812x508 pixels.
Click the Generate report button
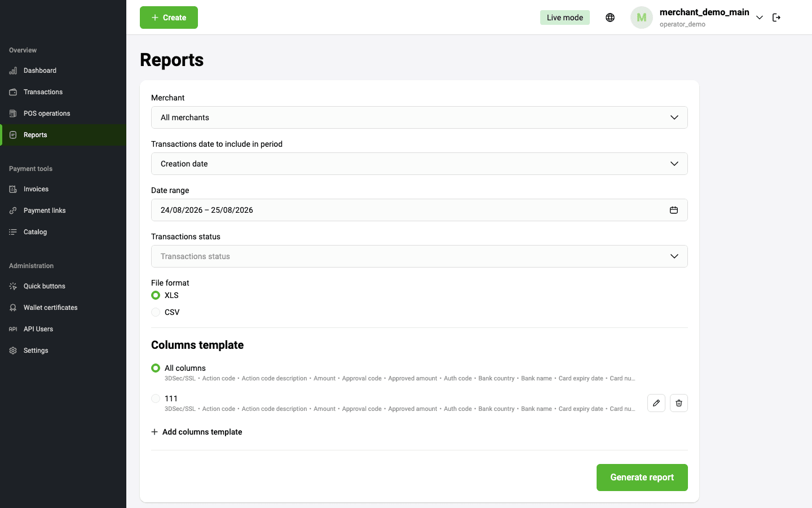pyautogui.click(x=642, y=478)
